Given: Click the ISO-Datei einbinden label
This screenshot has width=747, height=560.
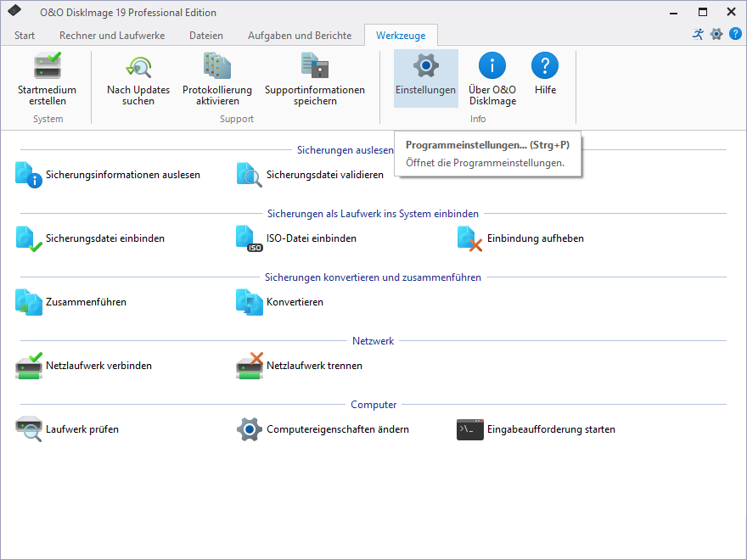Looking at the screenshot, I should click(311, 238).
